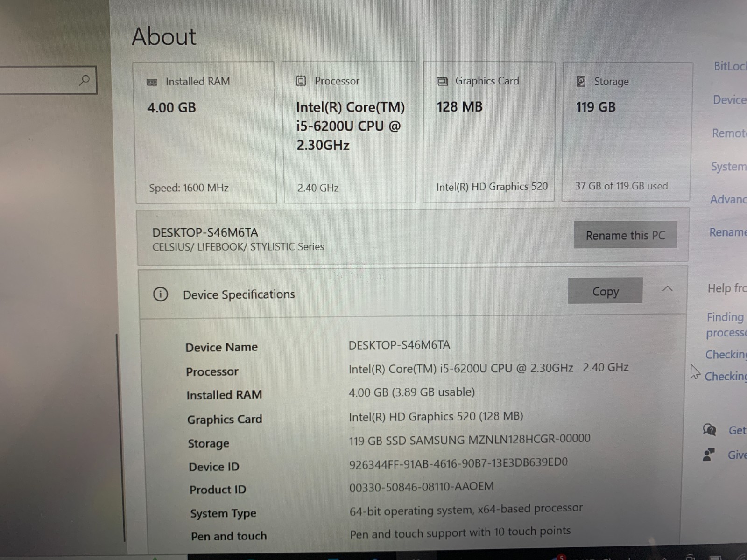The width and height of the screenshot is (747, 560).
Task: Open the BitLocker settings link
Action: [730, 66]
